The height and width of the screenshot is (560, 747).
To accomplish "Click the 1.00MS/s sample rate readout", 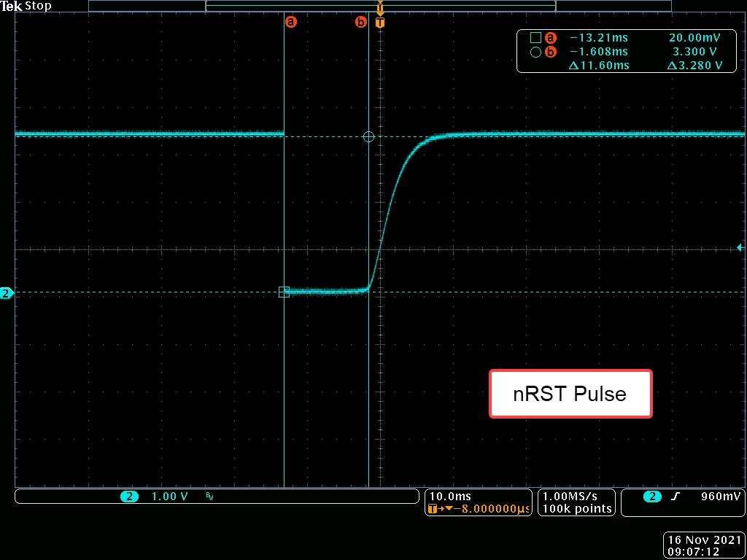I will click(x=570, y=497).
